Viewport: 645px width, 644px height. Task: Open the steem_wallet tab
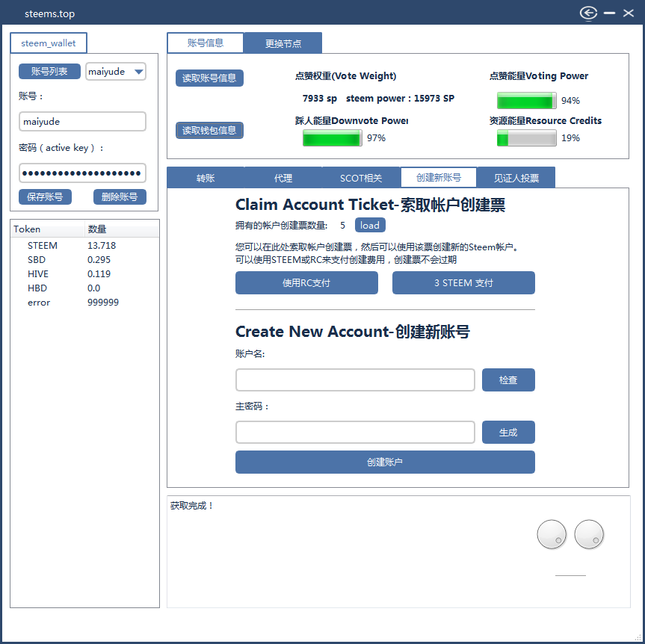[49, 43]
